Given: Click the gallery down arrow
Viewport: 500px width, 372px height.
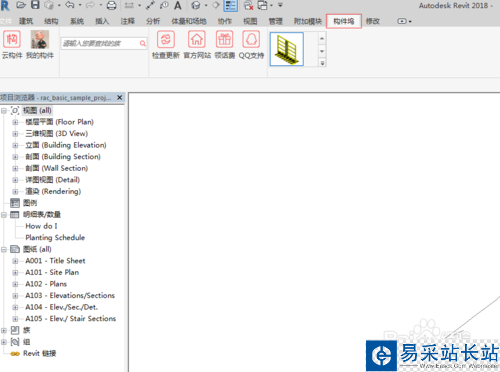Looking at the screenshot, I should tap(322, 51).
